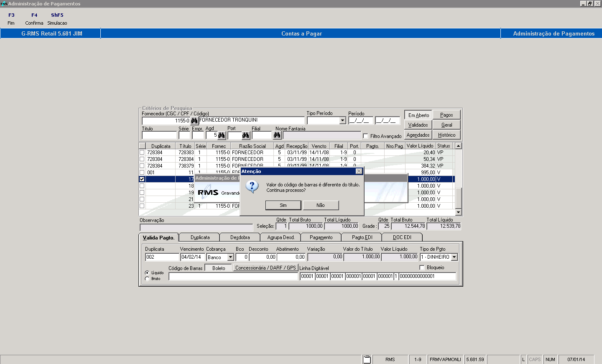Click the last Linha Digitável field 00000000000001

[x=427, y=276]
